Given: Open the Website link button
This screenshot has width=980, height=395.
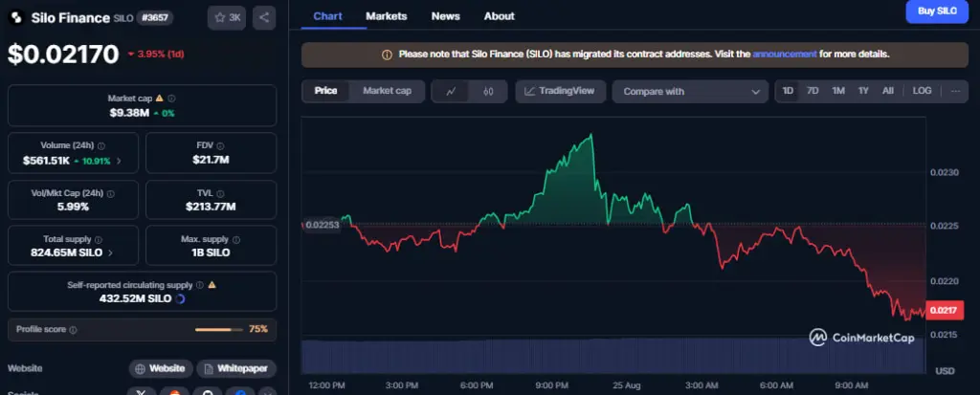Looking at the screenshot, I should point(161,369).
